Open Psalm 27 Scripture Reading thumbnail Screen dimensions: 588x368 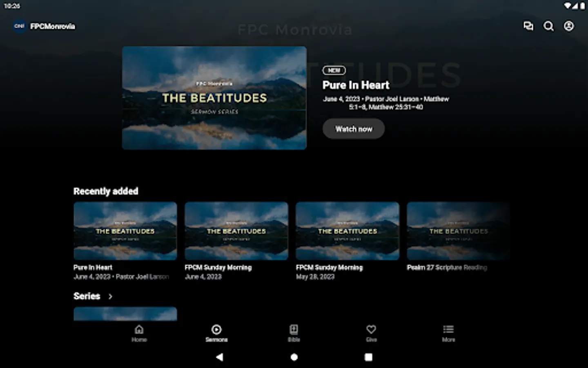458,231
